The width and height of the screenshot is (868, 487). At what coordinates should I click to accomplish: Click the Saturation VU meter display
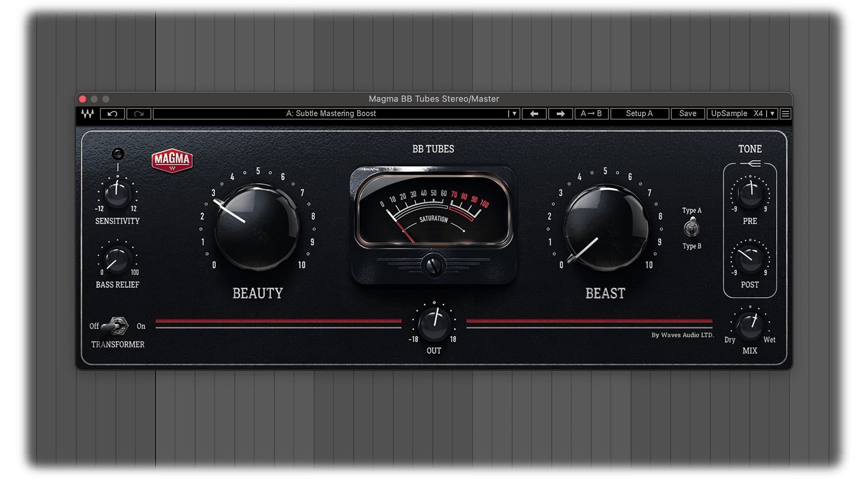433,210
